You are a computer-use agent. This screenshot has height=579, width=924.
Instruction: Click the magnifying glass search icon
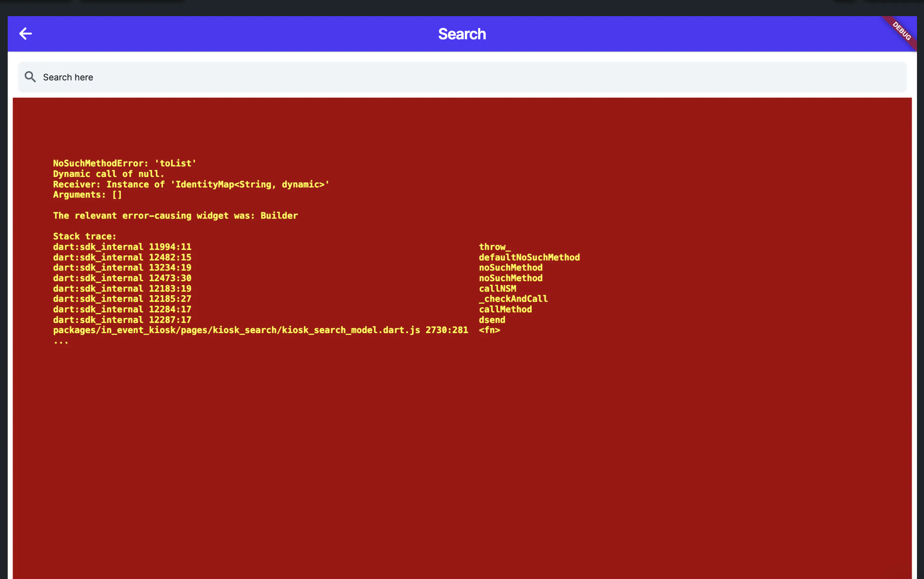click(x=30, y=77)
